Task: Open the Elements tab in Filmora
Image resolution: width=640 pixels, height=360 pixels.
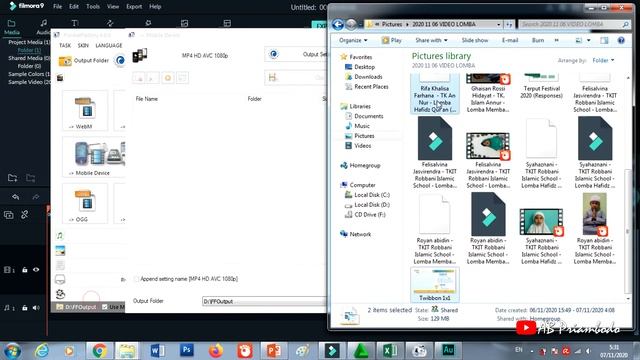Action: tap(184, 23)
